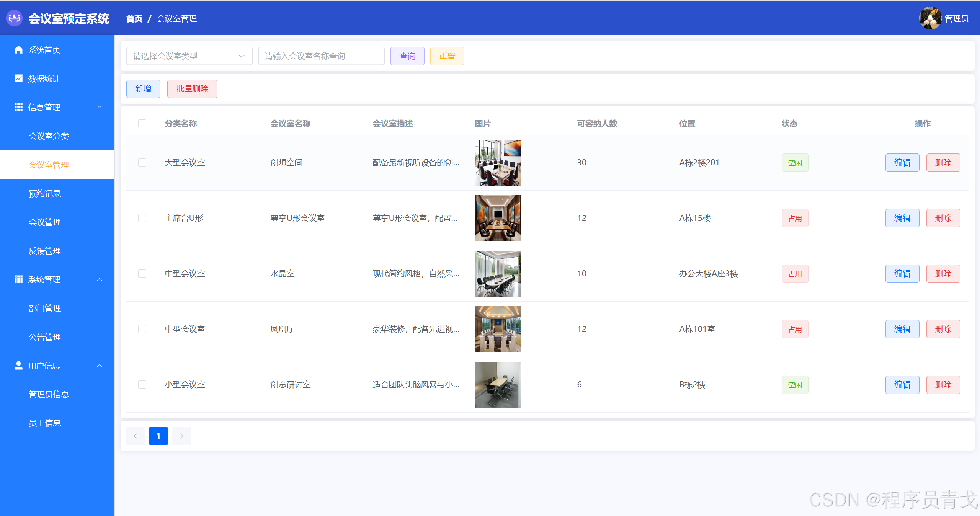Screen dimensions: 980x516
Task: Select the 凤凰厅 row checkbox
Action: click(142, 329)
